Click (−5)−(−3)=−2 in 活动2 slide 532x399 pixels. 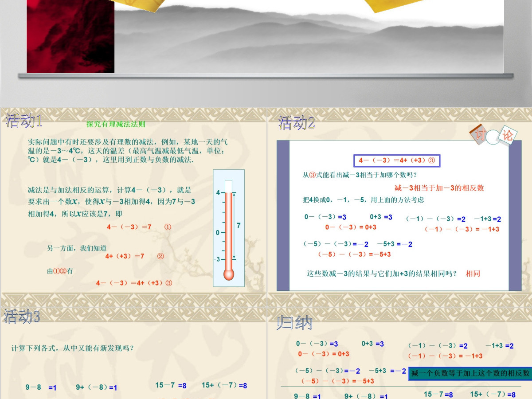pos(336,244)
